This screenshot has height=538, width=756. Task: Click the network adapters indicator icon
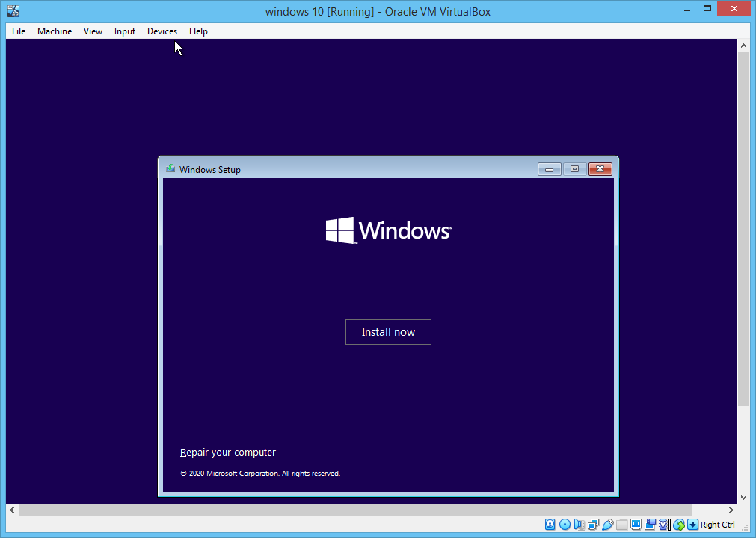(x=594, y=524)
